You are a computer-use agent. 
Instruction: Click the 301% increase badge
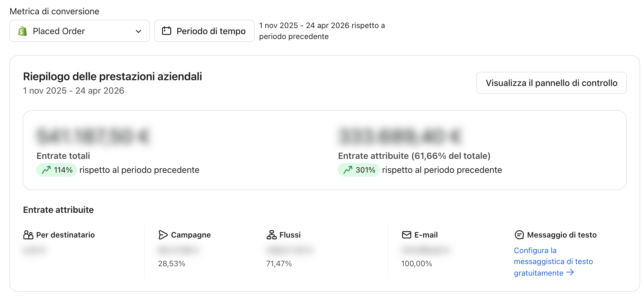[x=359, y=170]
